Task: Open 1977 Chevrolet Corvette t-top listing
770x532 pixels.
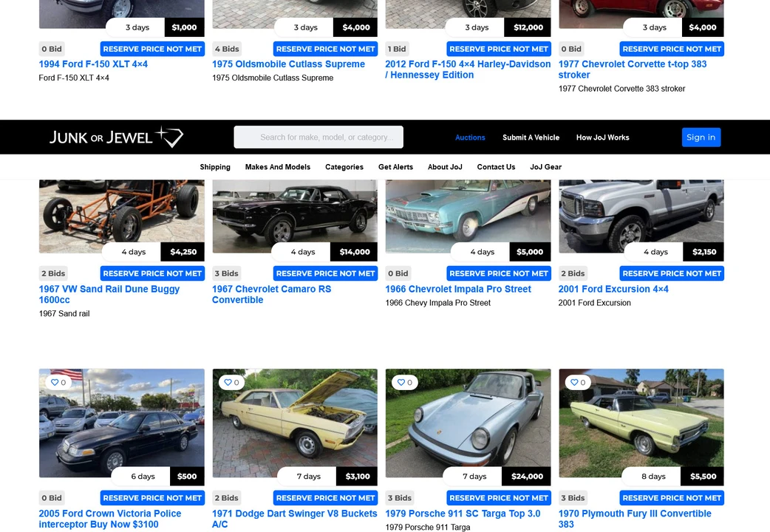Action: (x=633, y=69)
